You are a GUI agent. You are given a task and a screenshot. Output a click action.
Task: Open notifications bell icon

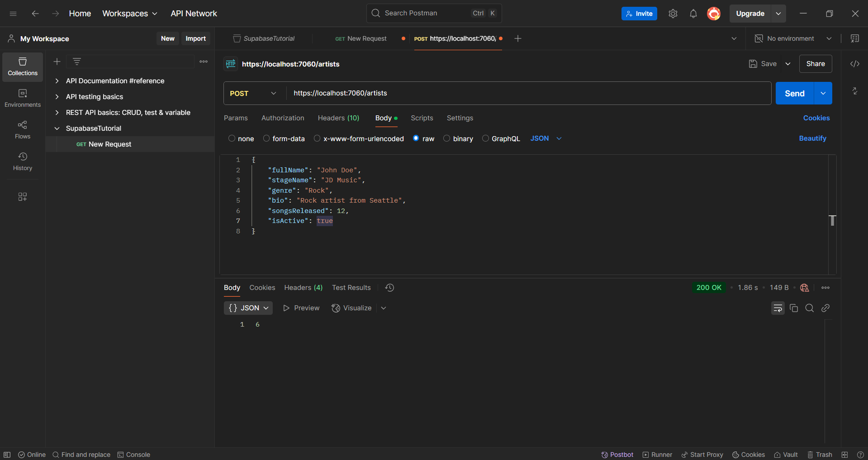coord(693,14)
